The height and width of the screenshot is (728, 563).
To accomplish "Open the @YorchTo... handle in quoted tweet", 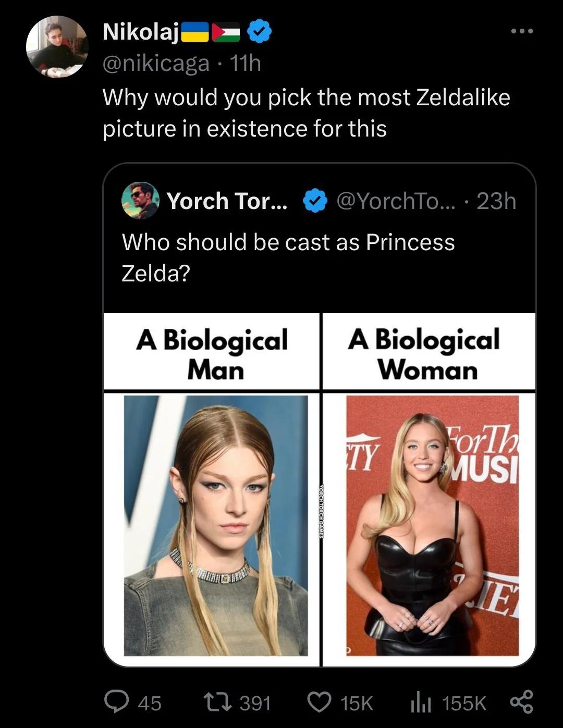I will (396, 201).
